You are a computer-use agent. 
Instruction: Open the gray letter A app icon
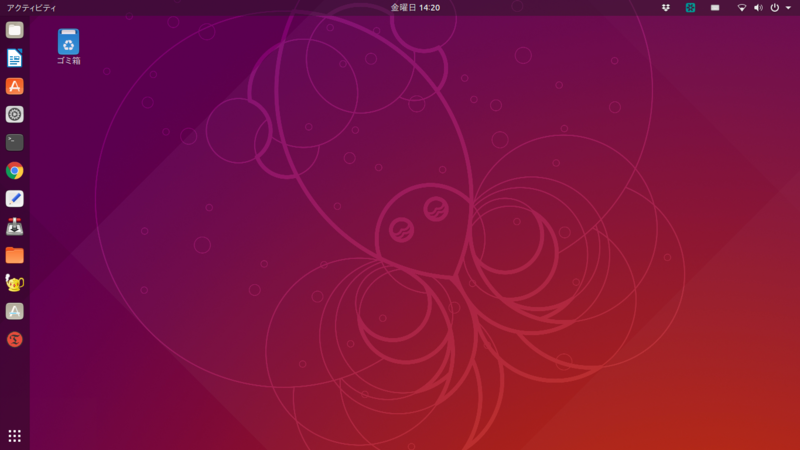coord(14,311)
